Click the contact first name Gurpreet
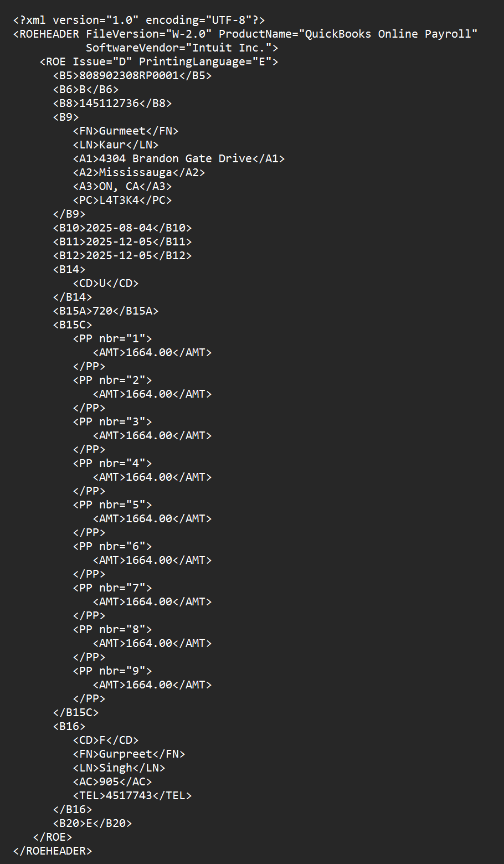This screenshot has height=864, width=504. (125, 754)
